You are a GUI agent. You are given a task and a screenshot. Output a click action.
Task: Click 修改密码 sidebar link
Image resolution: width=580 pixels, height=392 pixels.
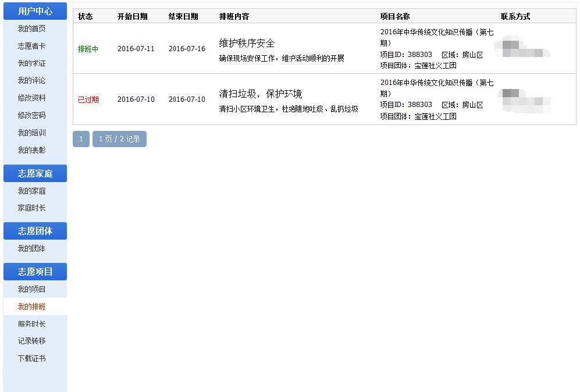coord(31,115)
